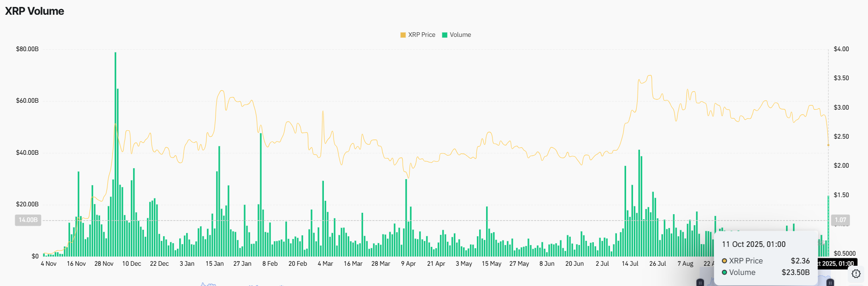Click the tooltip header 11 Oct 2025, 01:00
This screenshot has width=868, height=286.
(x=753, y=245)
